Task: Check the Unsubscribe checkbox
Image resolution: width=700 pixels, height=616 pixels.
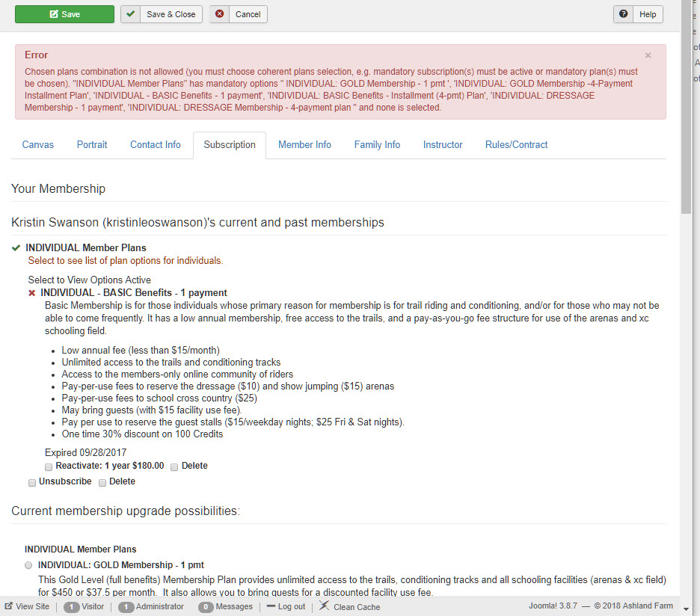Action: click(31, 482)
